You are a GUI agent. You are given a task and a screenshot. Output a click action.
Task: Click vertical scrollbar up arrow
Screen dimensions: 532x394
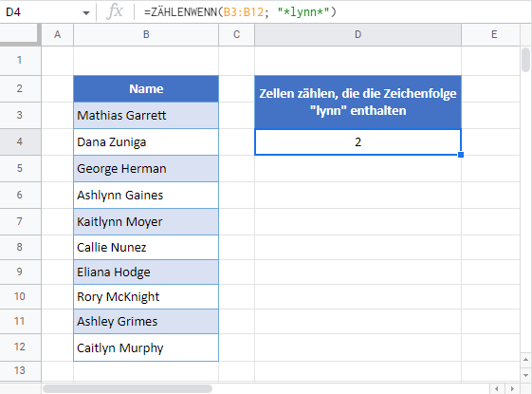(525, 360)
